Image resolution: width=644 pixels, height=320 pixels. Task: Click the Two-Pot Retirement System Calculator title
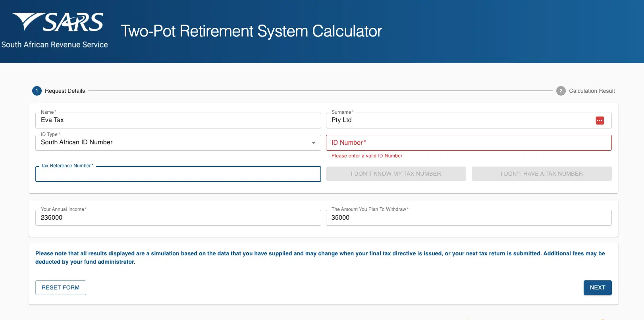(x=251, y=31)
